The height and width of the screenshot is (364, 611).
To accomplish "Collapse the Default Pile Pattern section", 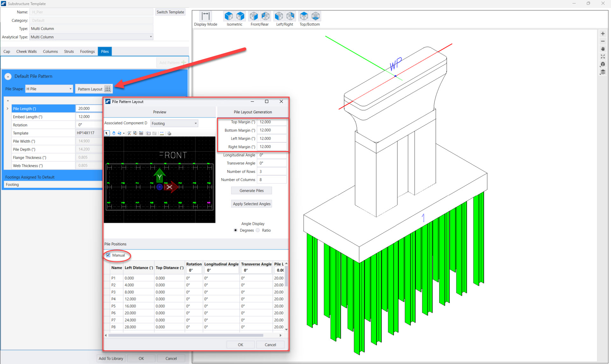I will 8,77.
